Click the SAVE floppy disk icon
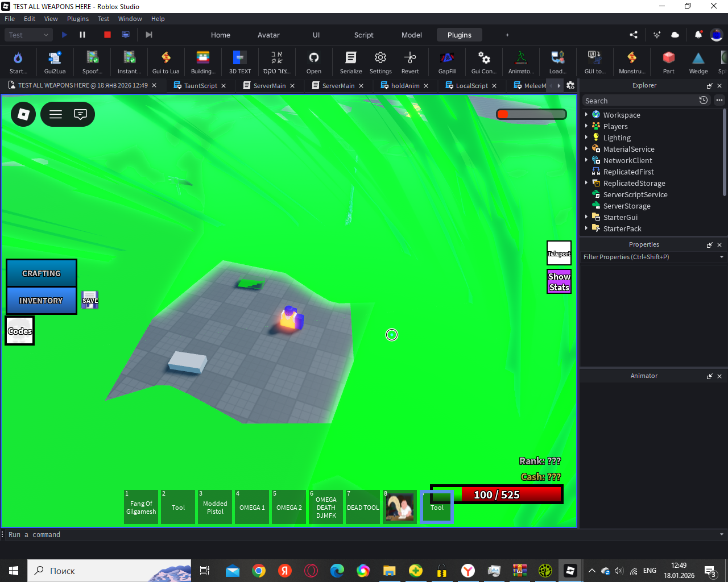Image resolution: width=728 pixels, height=582 pixels. (90, 300)
